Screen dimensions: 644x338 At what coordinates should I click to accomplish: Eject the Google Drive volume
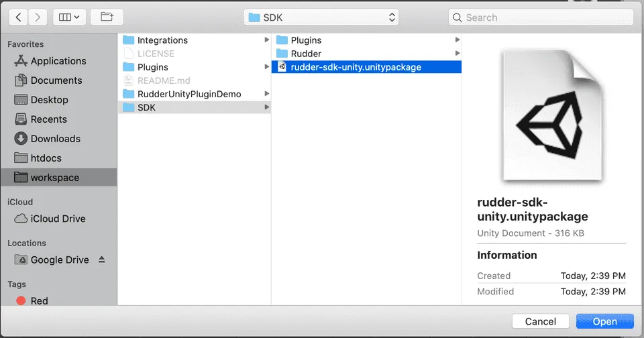coord(102,260)
